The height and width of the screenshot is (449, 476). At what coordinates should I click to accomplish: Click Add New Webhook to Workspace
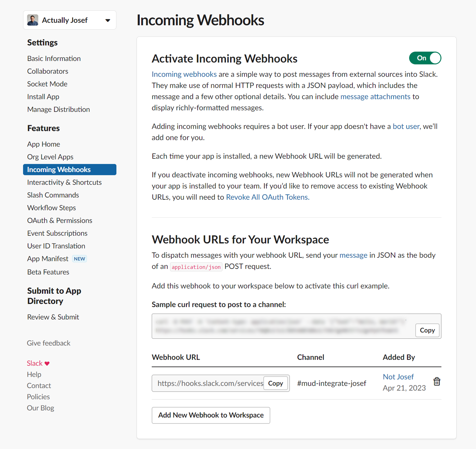click(x=211, y=415)
